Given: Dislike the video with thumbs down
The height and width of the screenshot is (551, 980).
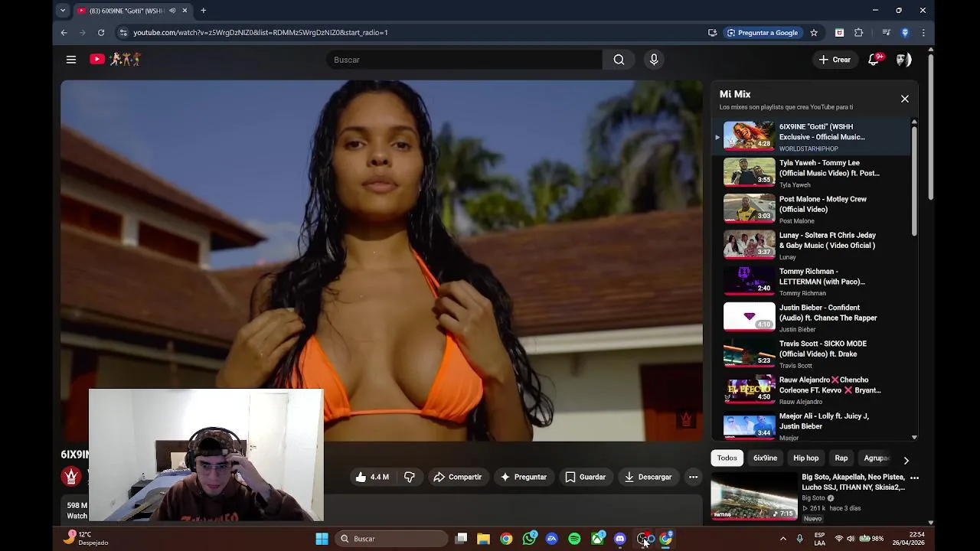Looking at the screenshot, I should pyautogui.click(x=410, y=477).
